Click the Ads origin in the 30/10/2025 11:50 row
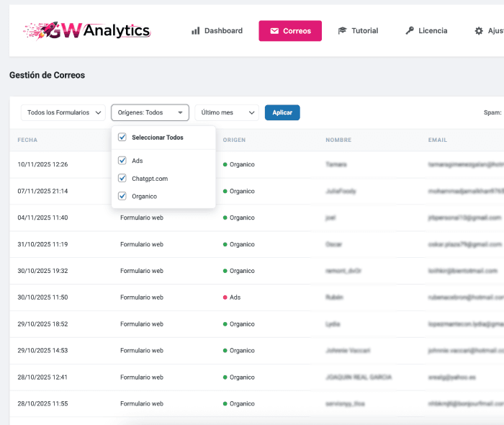Viewport: 504px width, 425px height. (x=232, y=297)
